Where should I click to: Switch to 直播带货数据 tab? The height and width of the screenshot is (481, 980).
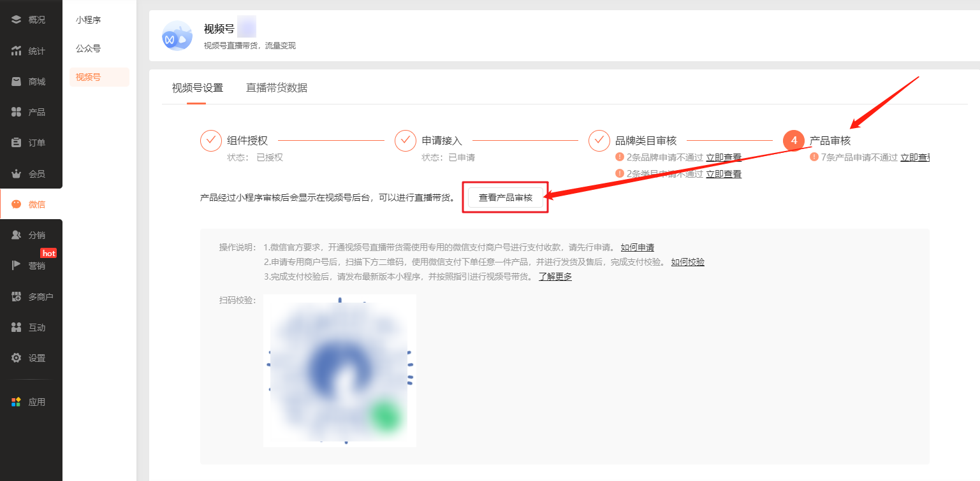[x=277, y=88]
